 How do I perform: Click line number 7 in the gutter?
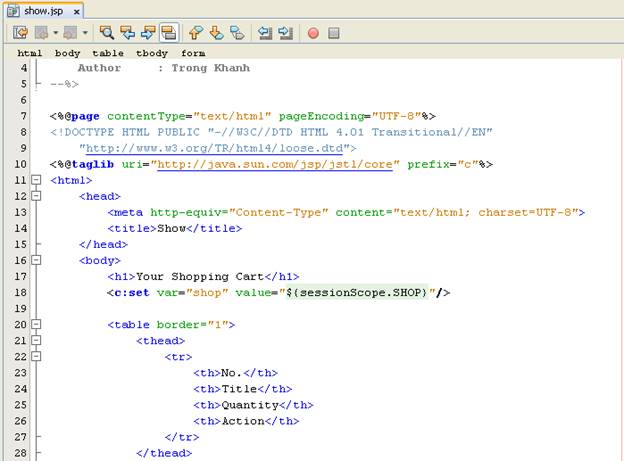click(23, 116)
